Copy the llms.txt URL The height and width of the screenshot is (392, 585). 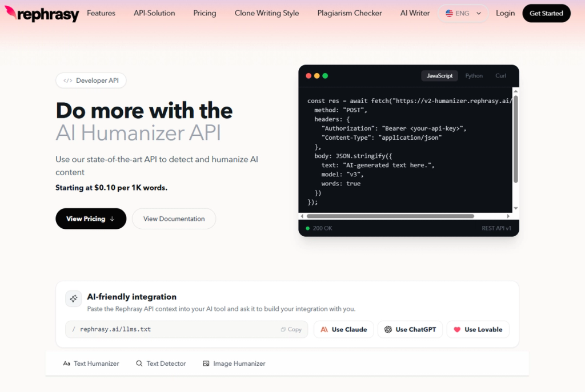tap(291, 329)
